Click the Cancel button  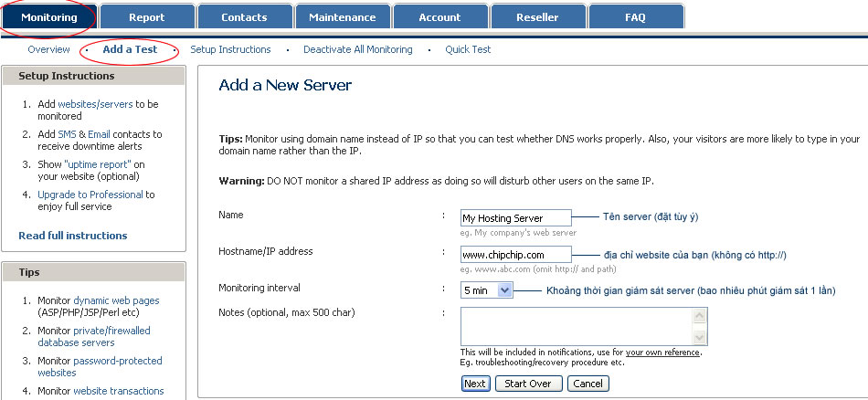coord(587,384)
